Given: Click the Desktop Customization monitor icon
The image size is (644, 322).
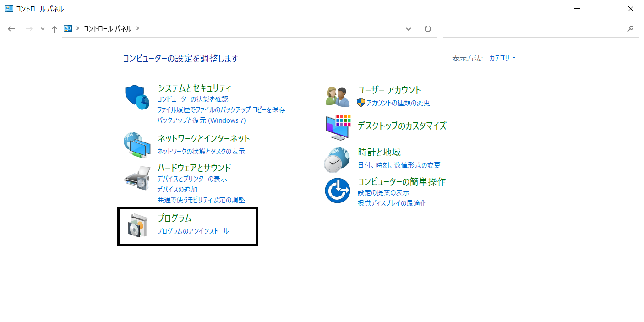Looking at the screenshot, I should click(x=338, y=127).
